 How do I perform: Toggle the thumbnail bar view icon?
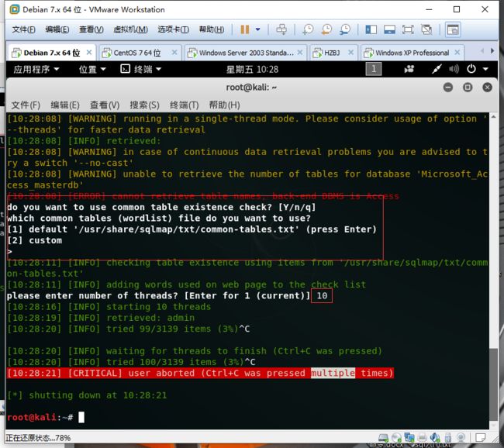click(x=389, y=30)
